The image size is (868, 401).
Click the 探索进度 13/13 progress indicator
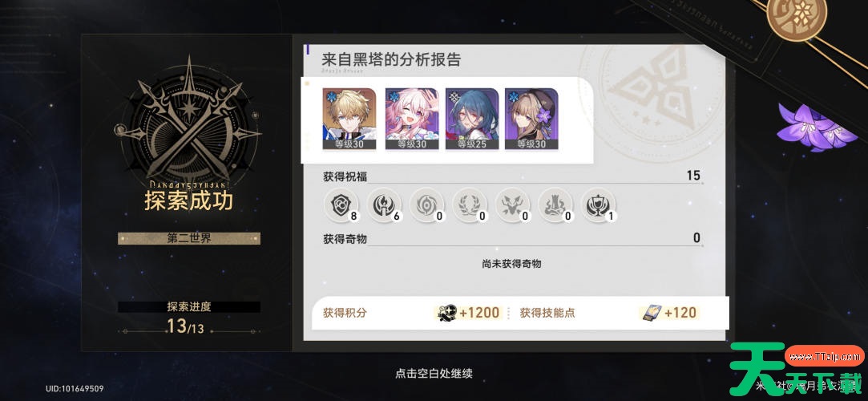pyautogui.click(x=189, y=318)
